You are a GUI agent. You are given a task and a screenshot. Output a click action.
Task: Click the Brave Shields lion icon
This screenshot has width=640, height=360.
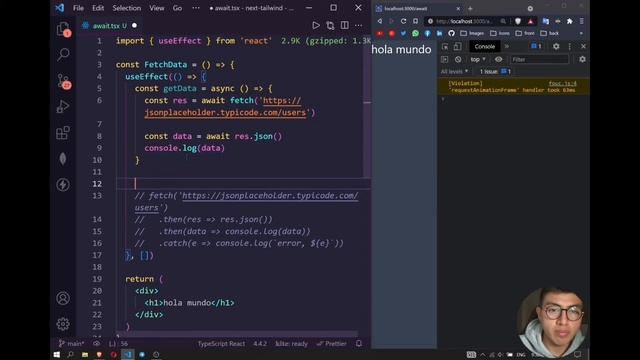[518, 21]
